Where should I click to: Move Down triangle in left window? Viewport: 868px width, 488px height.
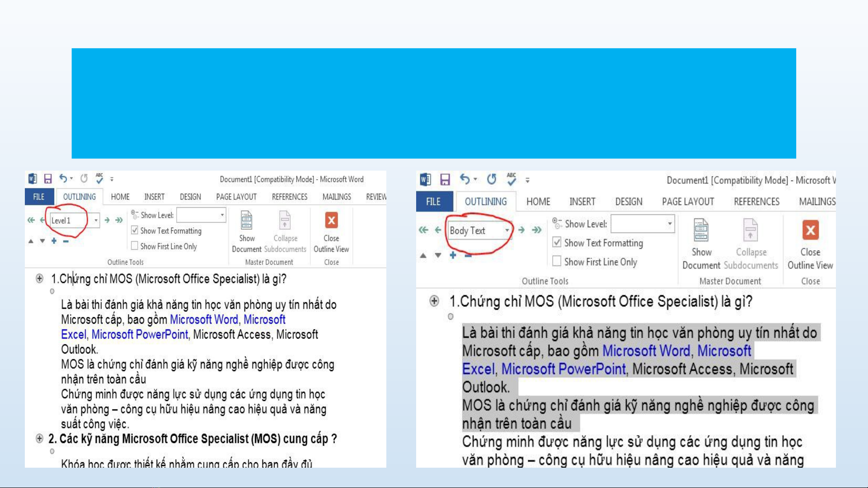tap(42, 241)
